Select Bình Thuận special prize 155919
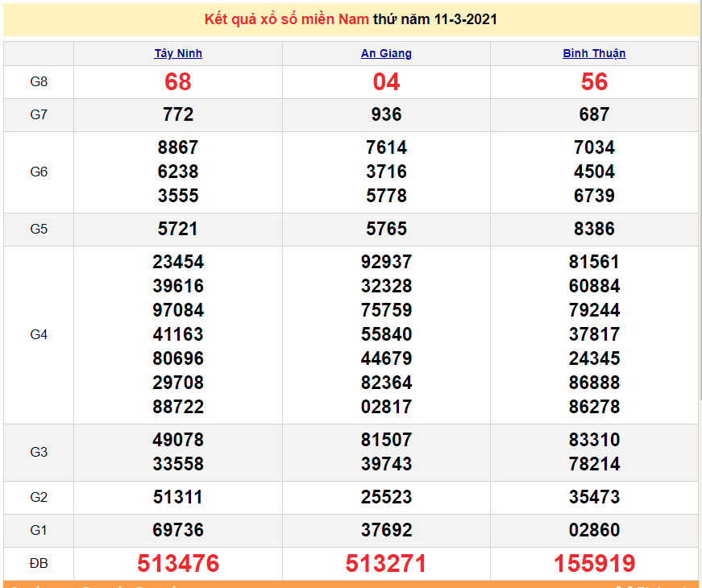The width and height of the screenshot is (702, 588). pyautogui.click(x=594, y=564)
